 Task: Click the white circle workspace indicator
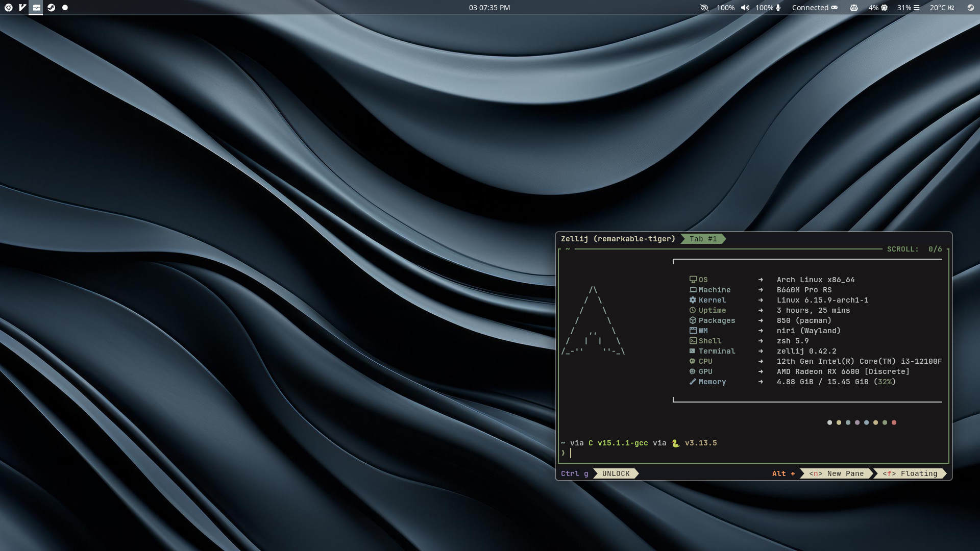[x=65, y=8]
